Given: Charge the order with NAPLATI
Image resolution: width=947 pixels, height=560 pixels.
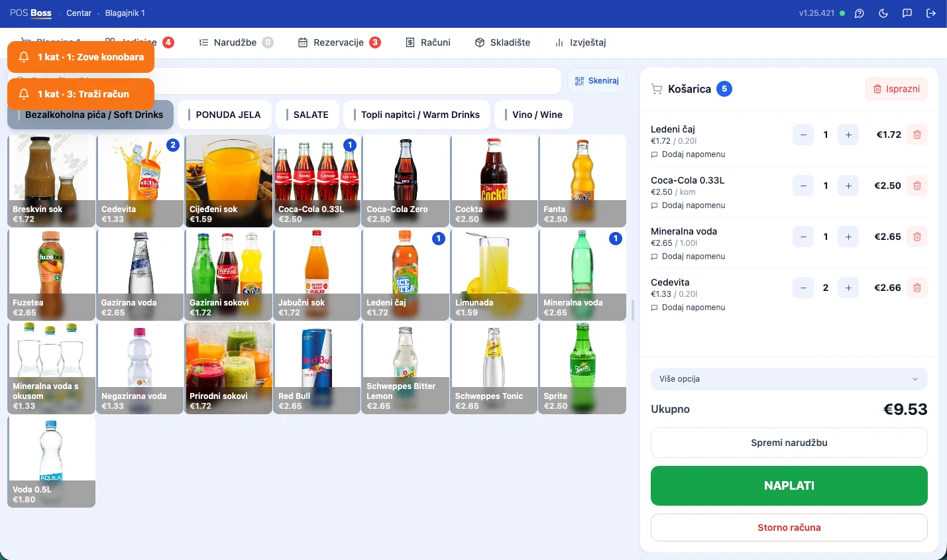Looking at the screenshot, I should (789, 486).
